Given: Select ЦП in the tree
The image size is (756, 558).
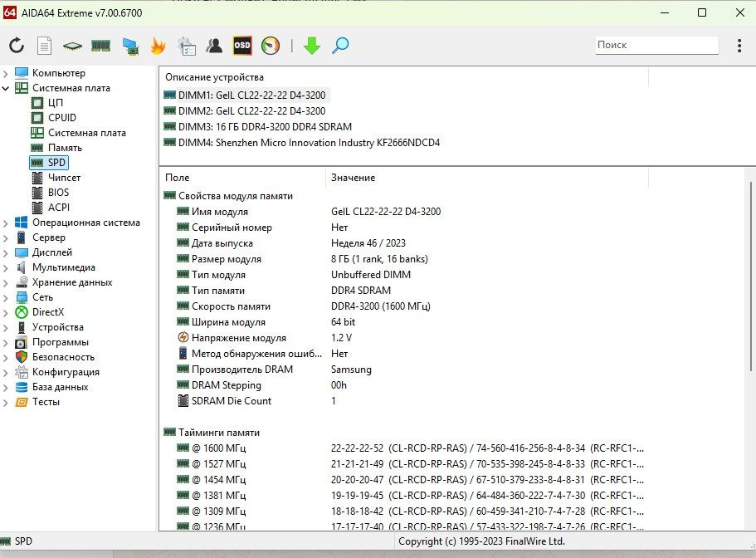Looking at the screenshot, I should point(55,103).
